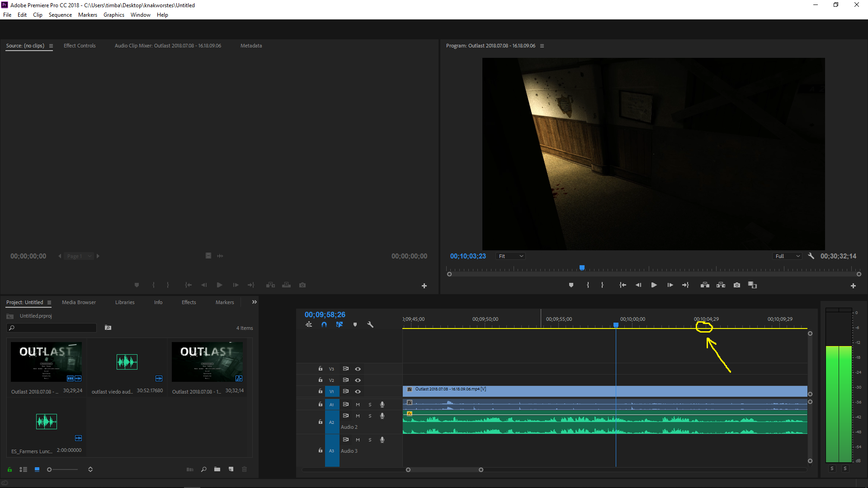Screen dimensions: 868x488
Task: Mute Audio 3 track
Action: click(358, 440)
